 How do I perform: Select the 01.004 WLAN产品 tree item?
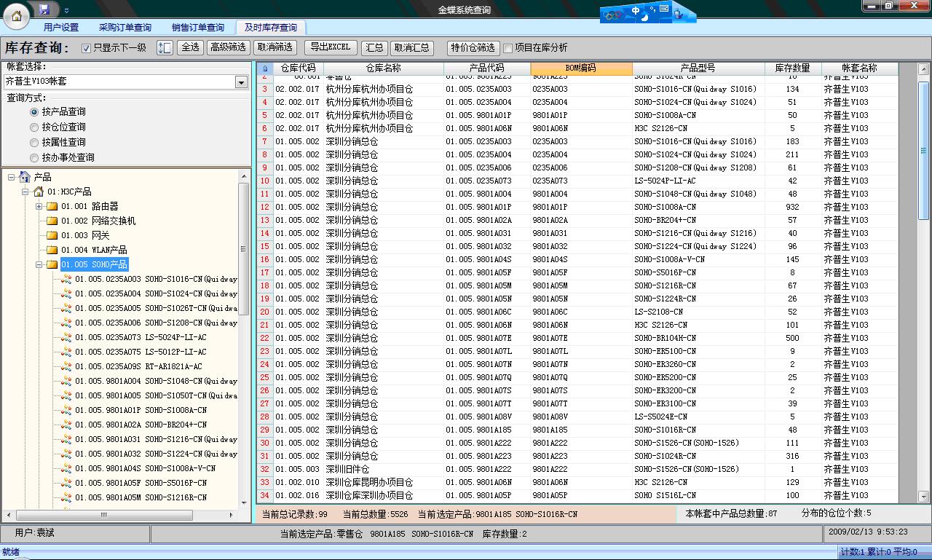click(x=94, y=250)
